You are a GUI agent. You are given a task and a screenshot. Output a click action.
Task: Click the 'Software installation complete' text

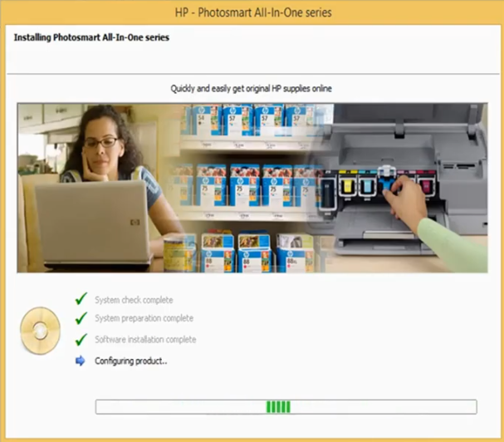pos(145,339)
